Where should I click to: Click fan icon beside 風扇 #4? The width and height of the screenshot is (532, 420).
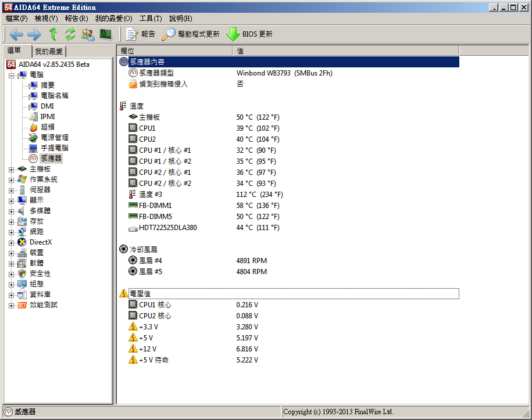click(x=133, y=260)
